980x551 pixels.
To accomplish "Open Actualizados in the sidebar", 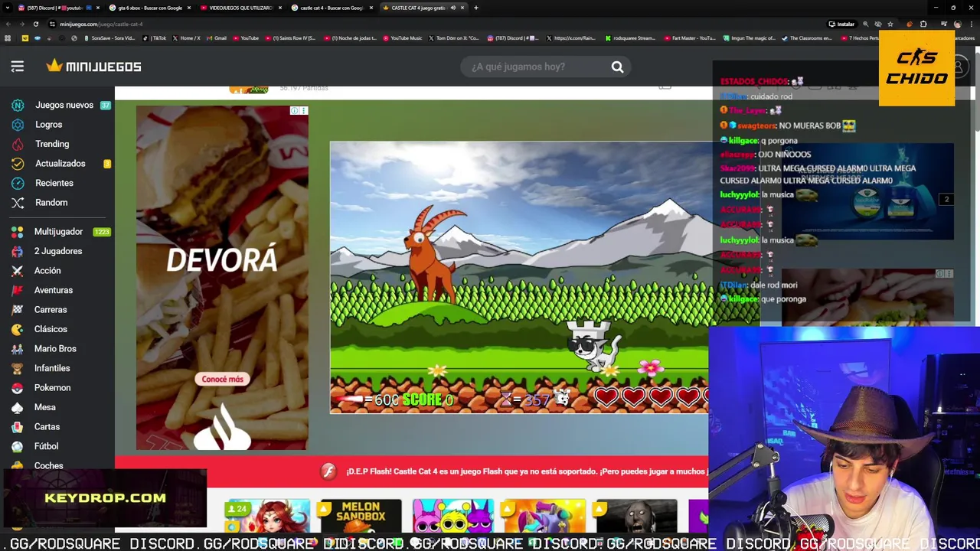I will point(60,164).
